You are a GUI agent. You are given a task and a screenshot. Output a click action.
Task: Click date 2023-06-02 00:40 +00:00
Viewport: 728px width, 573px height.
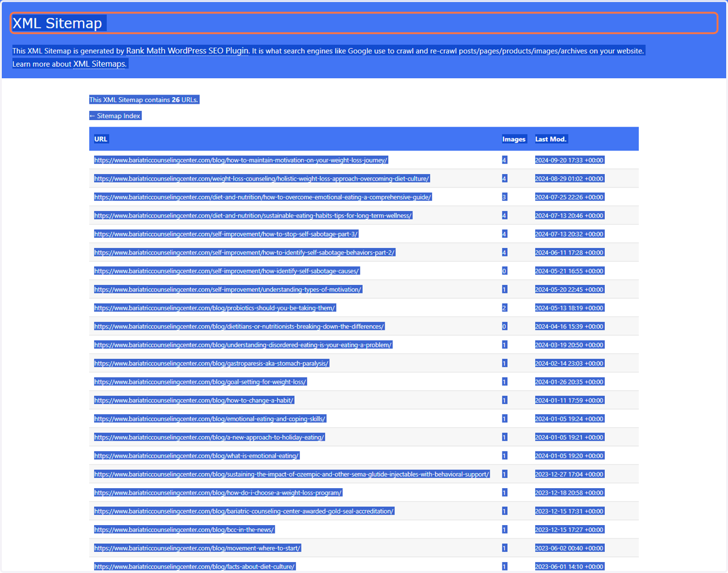click(569, 548)
